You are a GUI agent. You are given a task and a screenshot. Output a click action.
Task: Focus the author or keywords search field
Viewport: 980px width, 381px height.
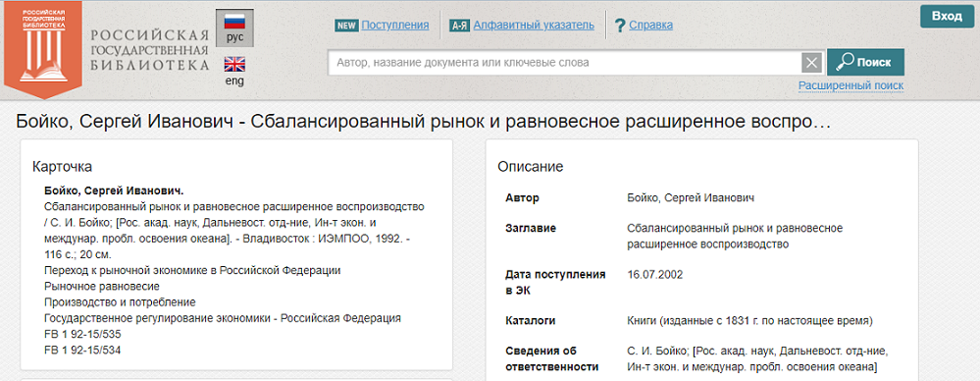click(564, 63)
